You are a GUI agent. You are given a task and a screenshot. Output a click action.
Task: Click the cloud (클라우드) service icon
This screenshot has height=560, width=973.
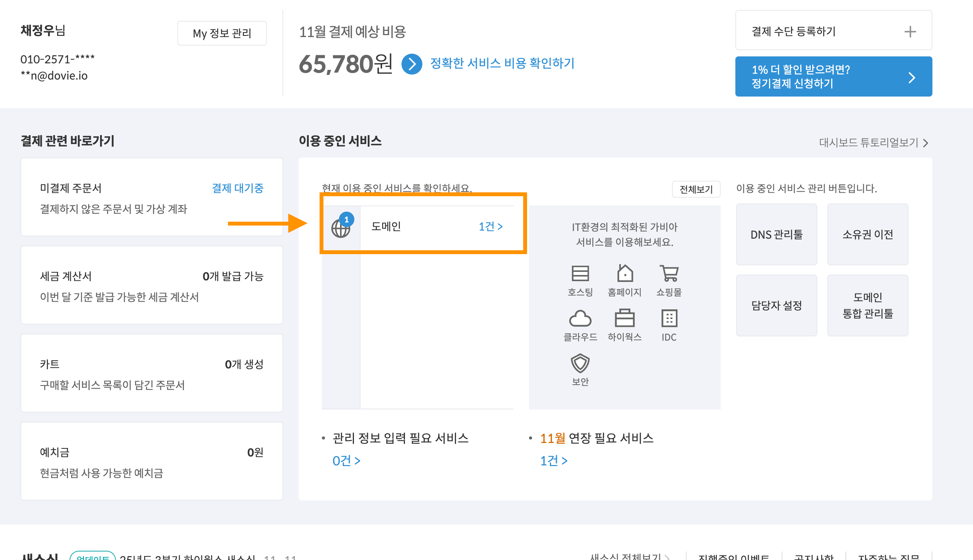[580, 319]
